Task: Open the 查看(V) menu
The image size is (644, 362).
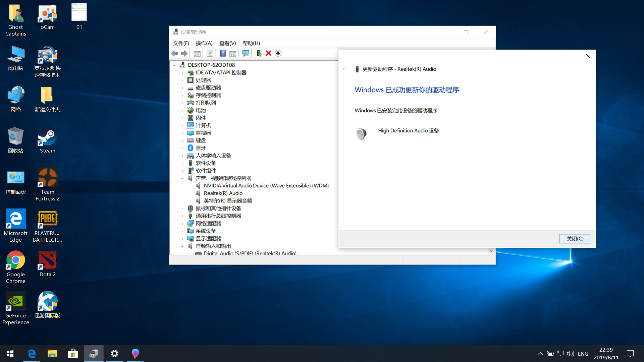Action: [x=227, y=43]
